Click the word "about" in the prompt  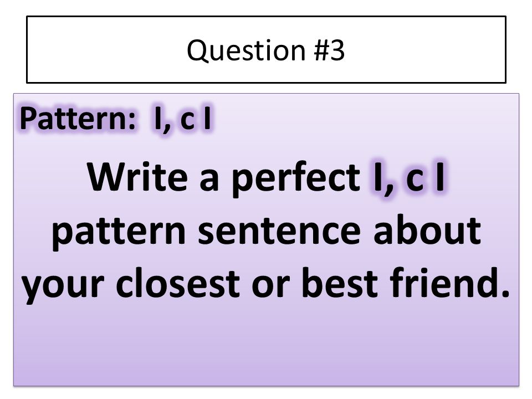427,230
